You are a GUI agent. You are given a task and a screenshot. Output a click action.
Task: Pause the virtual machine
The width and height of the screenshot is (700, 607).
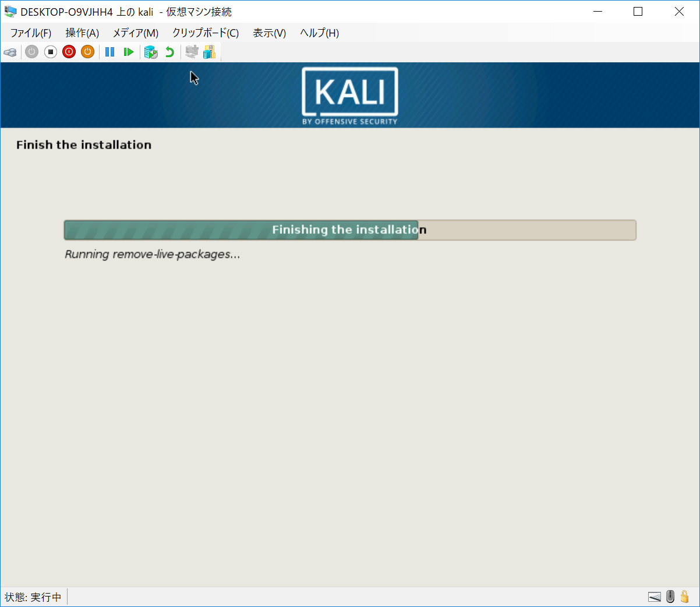click(109, 52)
